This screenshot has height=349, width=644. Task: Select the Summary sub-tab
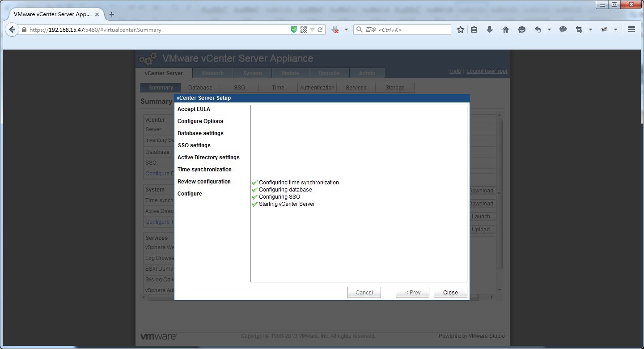(161, 88)
